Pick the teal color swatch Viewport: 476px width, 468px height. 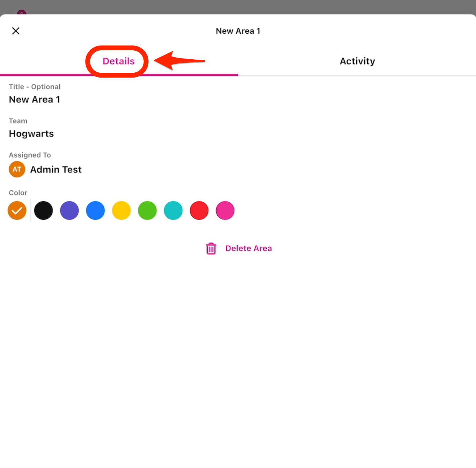173,211
